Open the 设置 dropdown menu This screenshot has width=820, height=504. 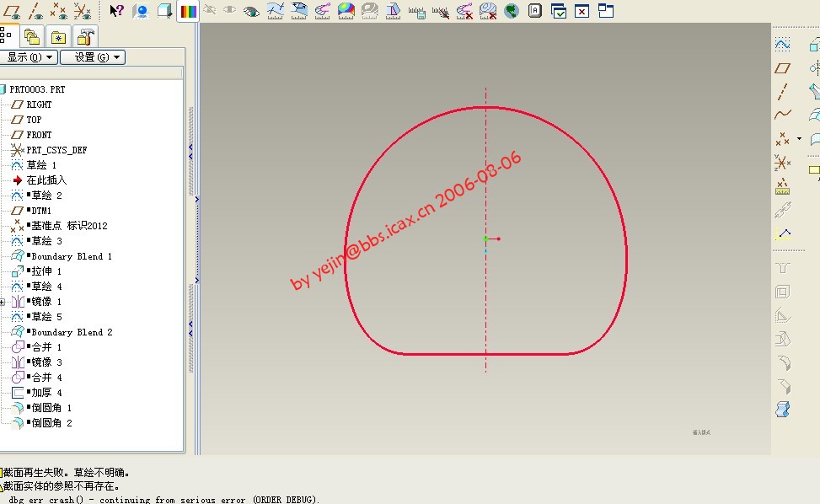click(x=92, y=57)
